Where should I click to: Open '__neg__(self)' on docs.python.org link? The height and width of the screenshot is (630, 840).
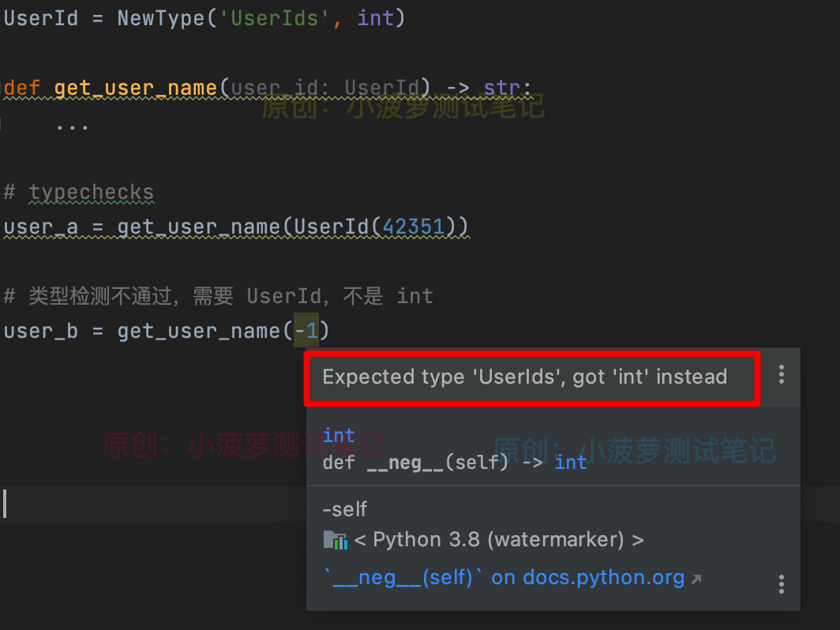(x=504, y=578)
